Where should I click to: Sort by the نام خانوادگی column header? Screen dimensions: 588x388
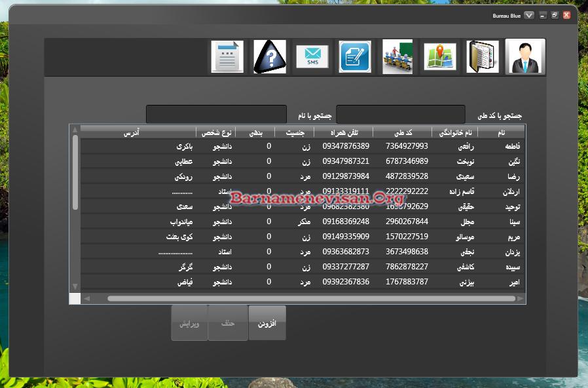pos(455,132)
